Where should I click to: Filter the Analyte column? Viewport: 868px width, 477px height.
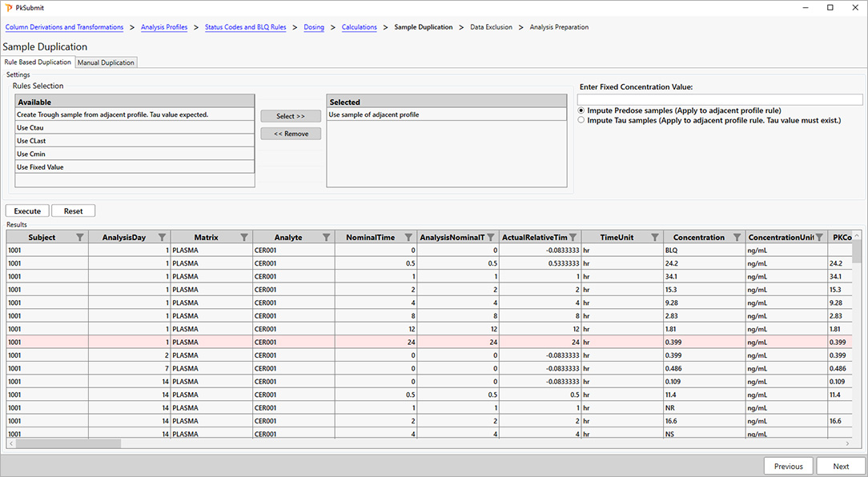coord(326,237)
